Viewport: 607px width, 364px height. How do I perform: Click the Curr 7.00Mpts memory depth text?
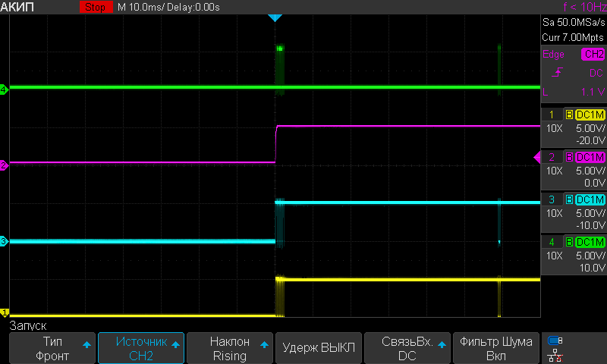[x=573, y=37]
